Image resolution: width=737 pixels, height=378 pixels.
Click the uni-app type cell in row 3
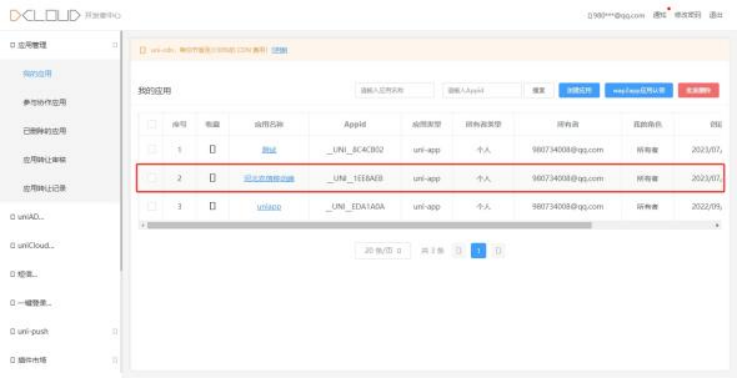click(x=426, y=207)
